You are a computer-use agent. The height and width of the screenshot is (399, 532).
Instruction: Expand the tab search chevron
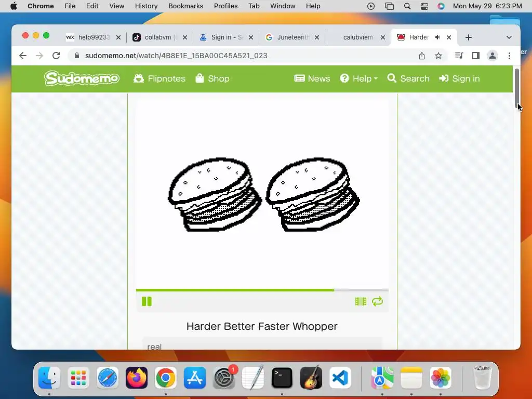[509, 37]
